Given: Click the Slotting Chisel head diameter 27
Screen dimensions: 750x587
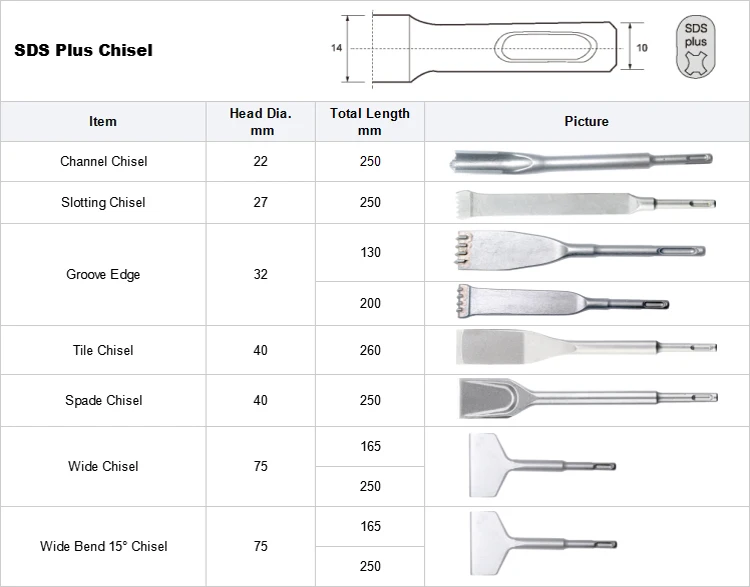Looking at the screenshot, I should [x=260, y=202].
